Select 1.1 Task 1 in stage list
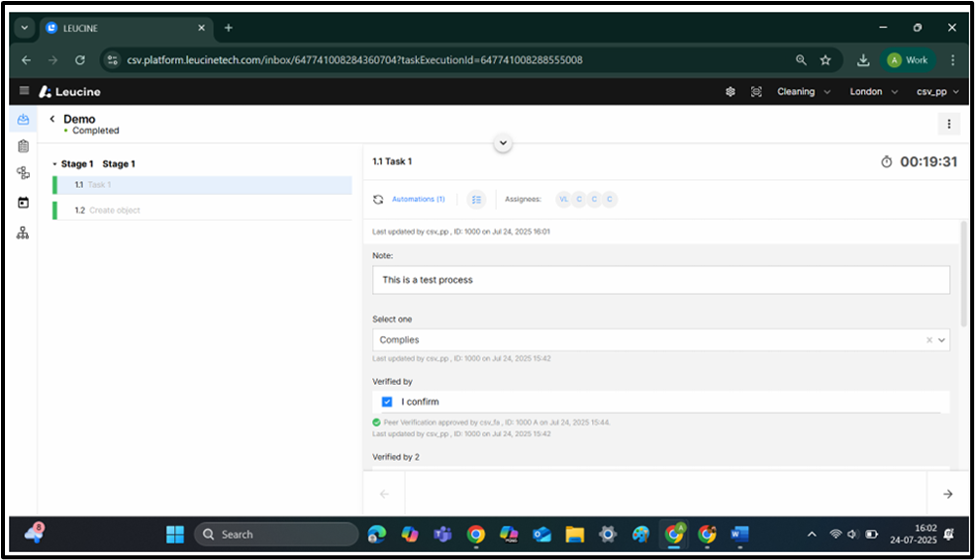Image resolution: width=975 pixels, height=560 pixels. coord(99,185)
